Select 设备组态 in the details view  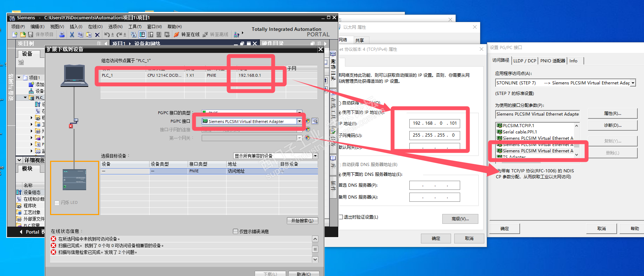tap(32, 192)
